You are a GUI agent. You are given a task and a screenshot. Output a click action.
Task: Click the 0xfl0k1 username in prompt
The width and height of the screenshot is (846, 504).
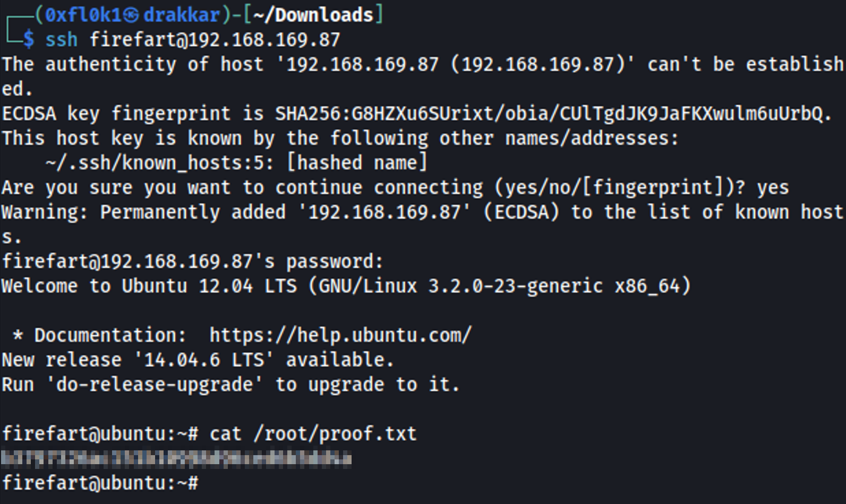coord(84,15)
